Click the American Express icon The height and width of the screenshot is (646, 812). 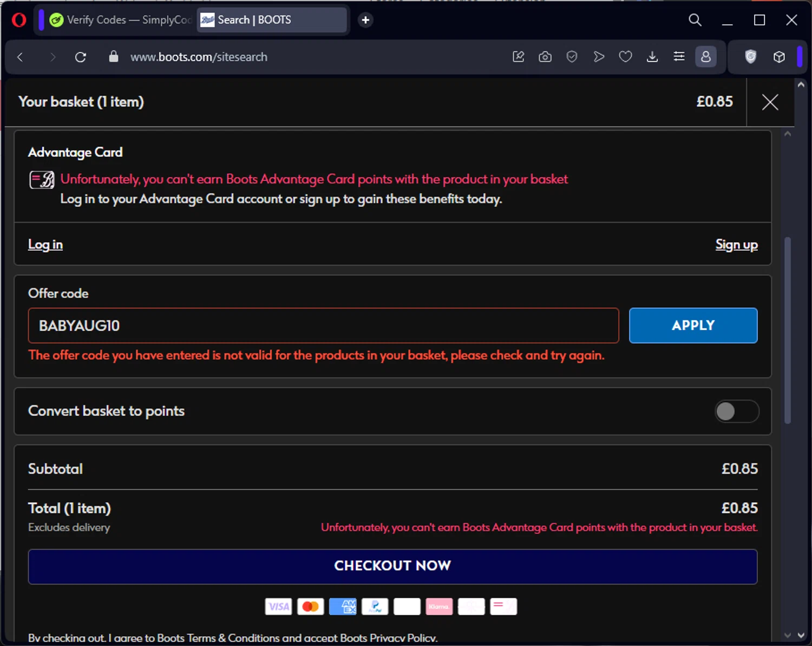[343, 606]
